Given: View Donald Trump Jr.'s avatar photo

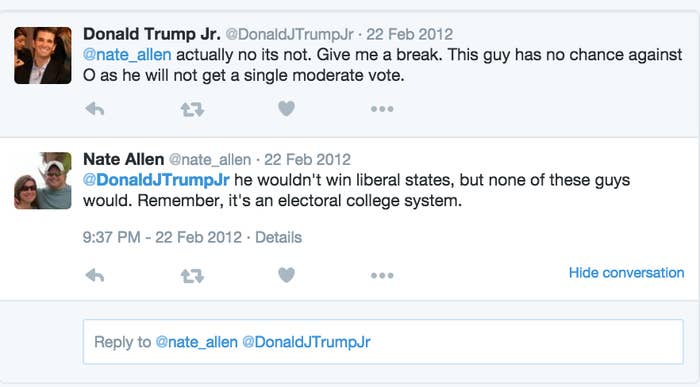Looking at the screenshot, I should pos(43,55).
